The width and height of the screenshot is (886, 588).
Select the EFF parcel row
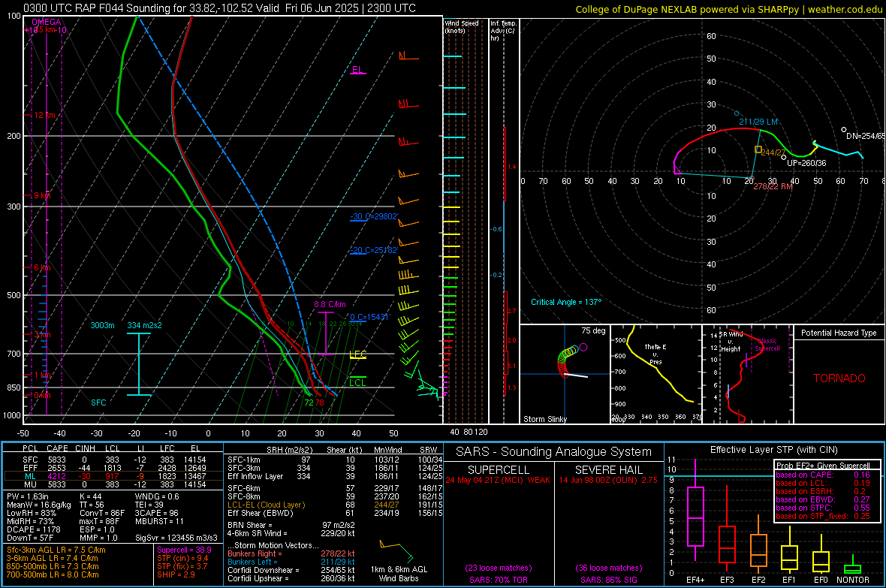[x=113, y=468]
